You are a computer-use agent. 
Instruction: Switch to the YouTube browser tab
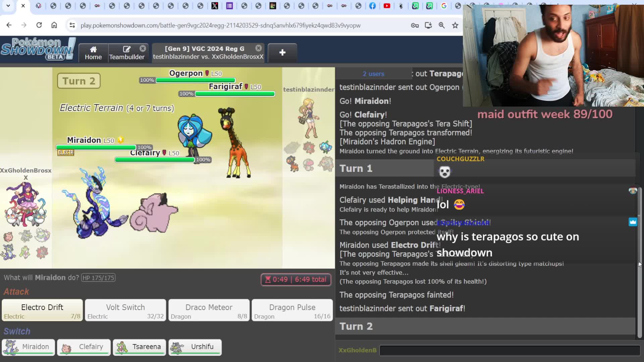[387, 6]
